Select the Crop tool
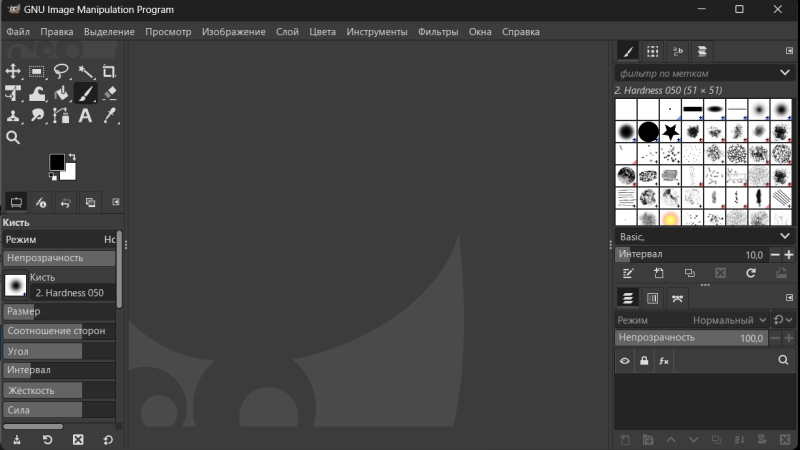This screenshot has height=450, width=800. pos(109,71)
